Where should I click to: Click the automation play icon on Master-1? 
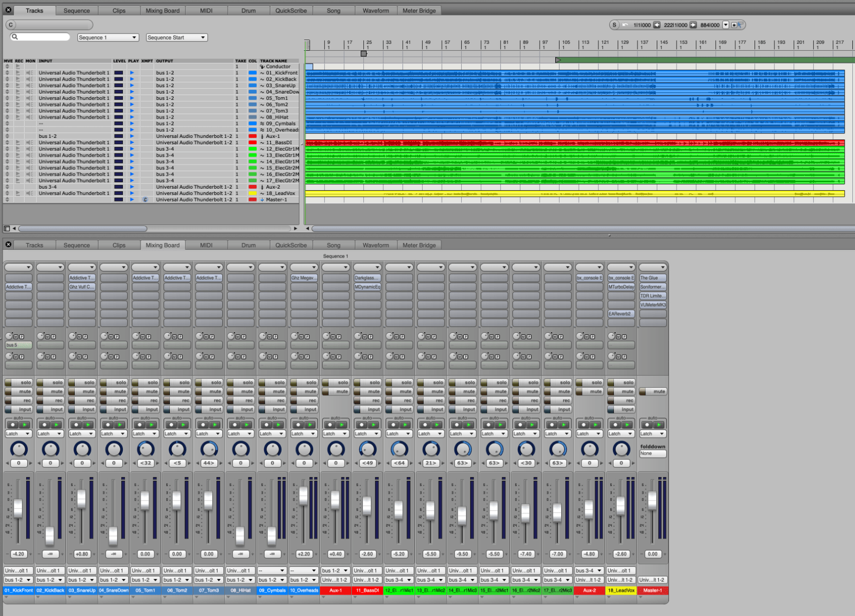point(659,426)
